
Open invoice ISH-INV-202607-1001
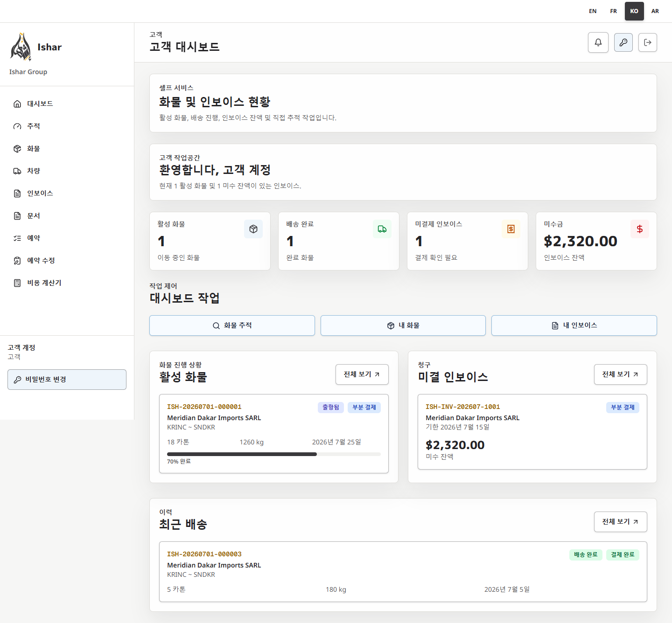point(532,432)
